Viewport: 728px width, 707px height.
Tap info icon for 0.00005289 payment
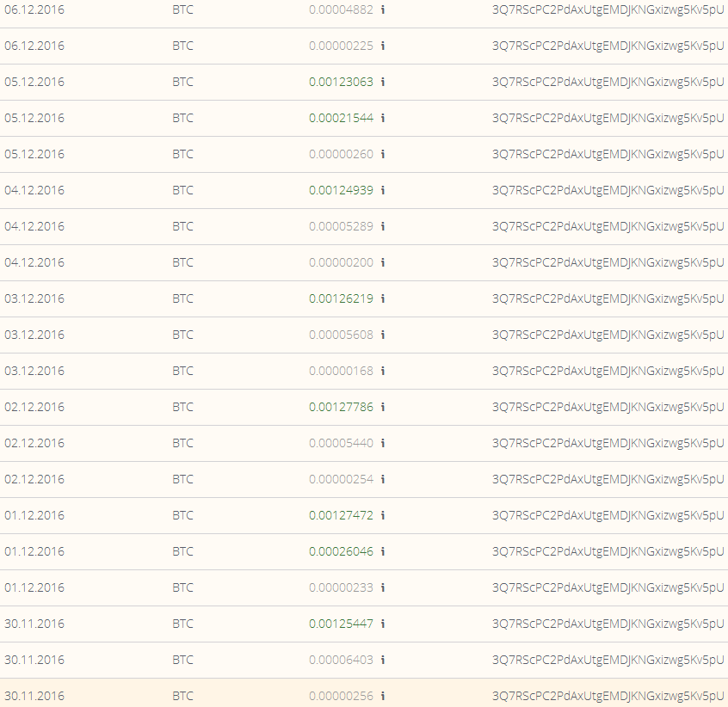tap(383, 226)
